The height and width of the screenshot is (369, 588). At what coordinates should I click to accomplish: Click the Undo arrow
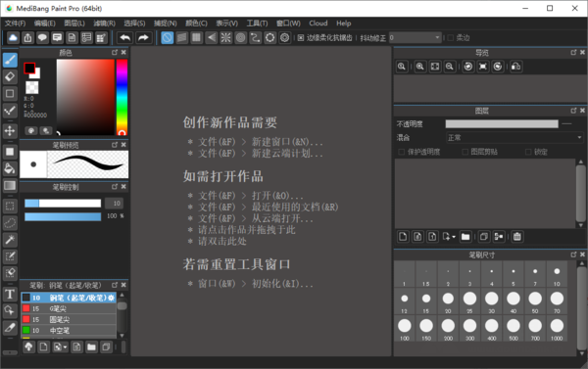[x=125, y=38]
